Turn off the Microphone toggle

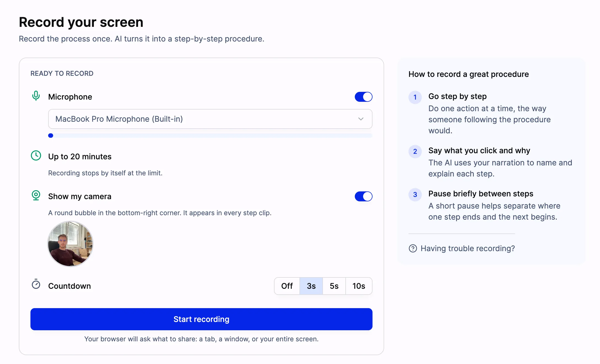pyautogui.click(x=363, y=97)
